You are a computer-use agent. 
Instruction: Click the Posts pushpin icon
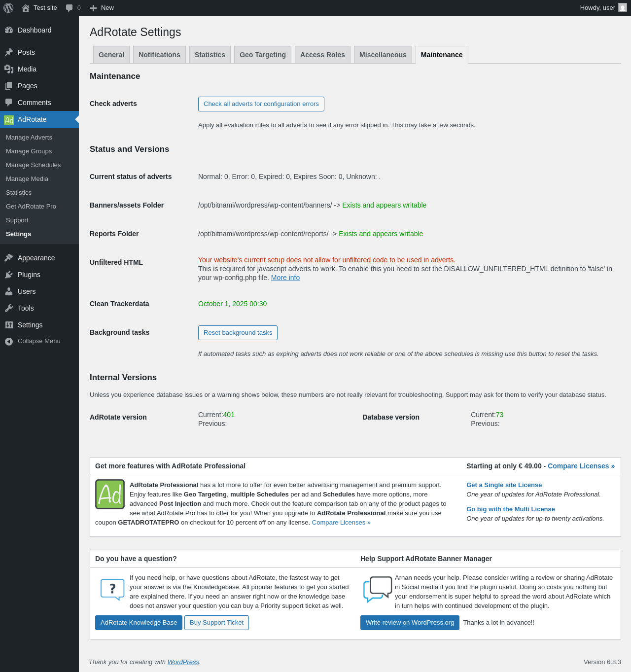[9, 52]
